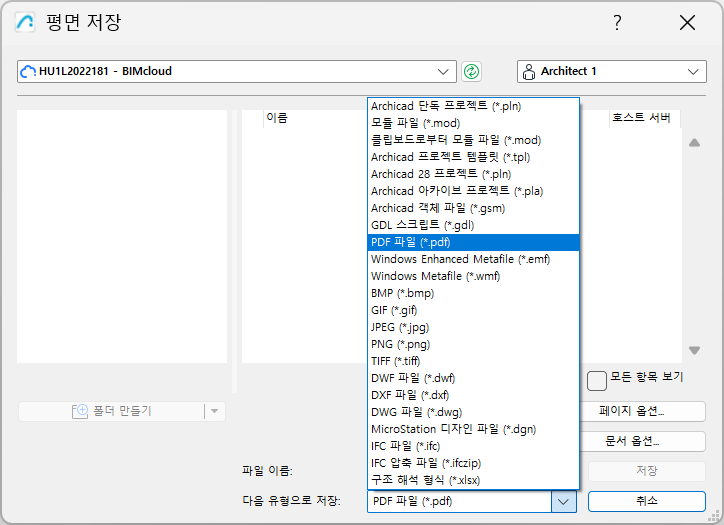Select JPEG (*.jpg) format
This screenshot has height=525, width=724.
473,327
